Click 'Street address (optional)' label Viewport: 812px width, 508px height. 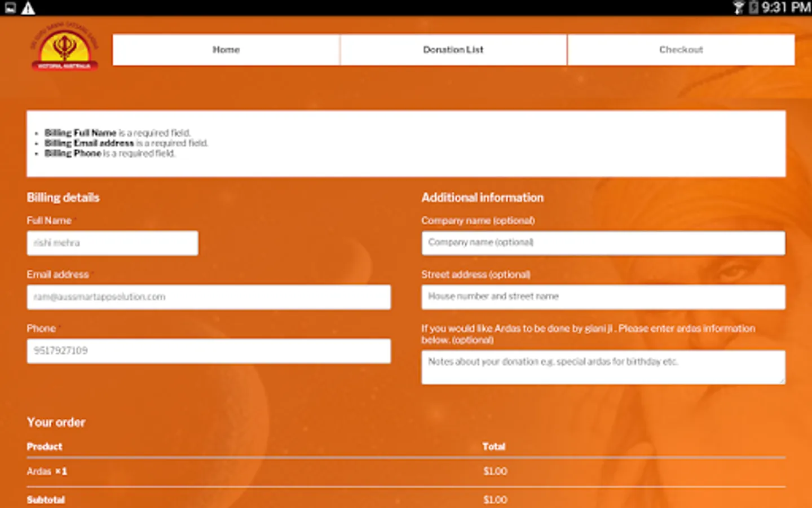pyautogui.click(x=476, y=274)
